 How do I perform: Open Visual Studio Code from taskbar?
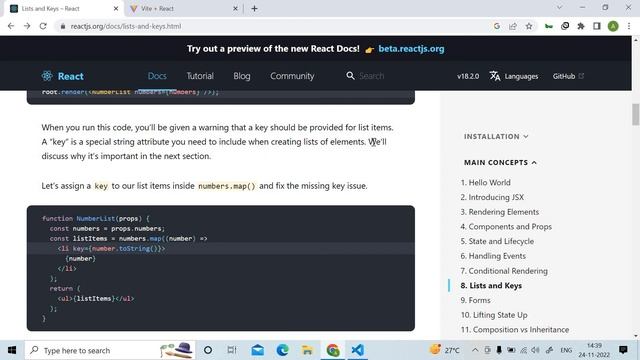click(358, 350)
